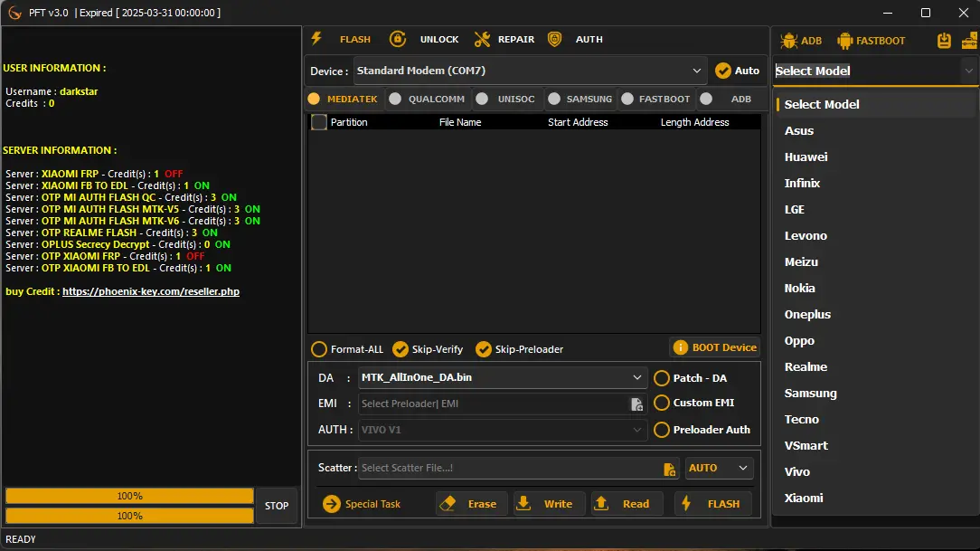Click the Read button label

[636, 503]
